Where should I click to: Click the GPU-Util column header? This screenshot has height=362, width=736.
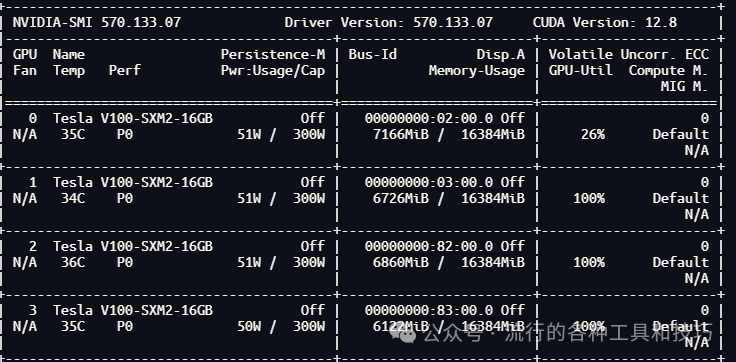581,70
